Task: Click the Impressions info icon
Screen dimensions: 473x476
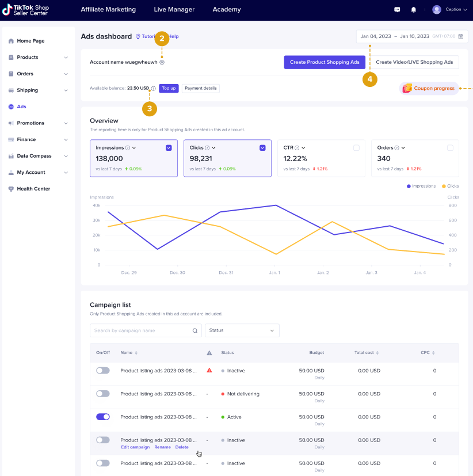Action: tap(128, 148)
